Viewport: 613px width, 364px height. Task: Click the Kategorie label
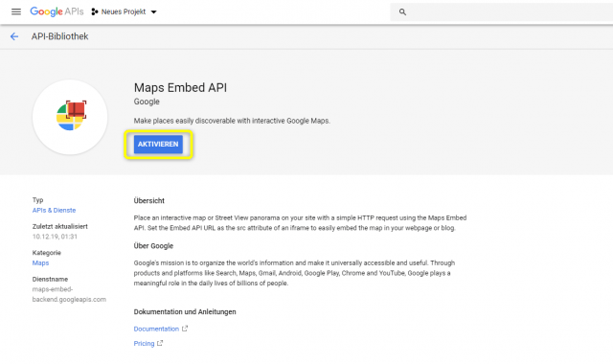[47, 253]
